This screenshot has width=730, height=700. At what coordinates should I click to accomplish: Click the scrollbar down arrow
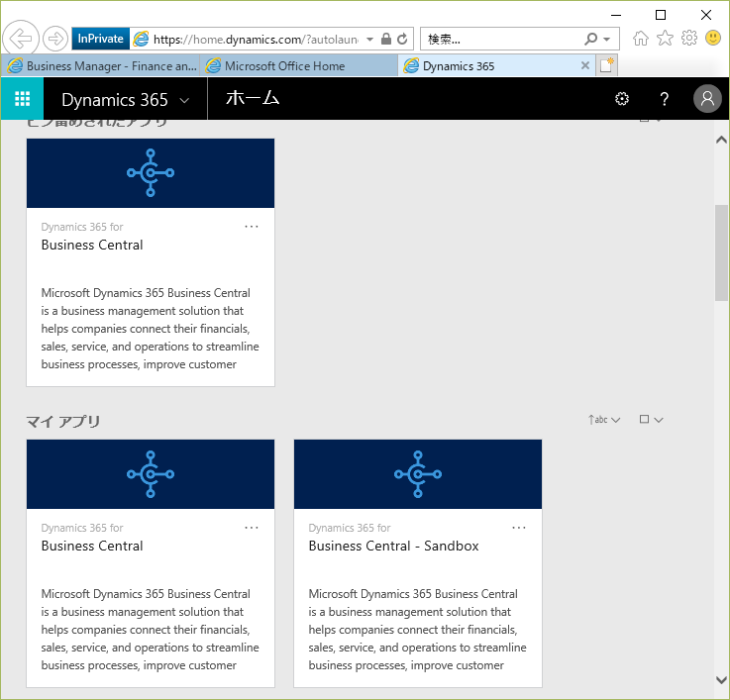(x=721, y=680)
